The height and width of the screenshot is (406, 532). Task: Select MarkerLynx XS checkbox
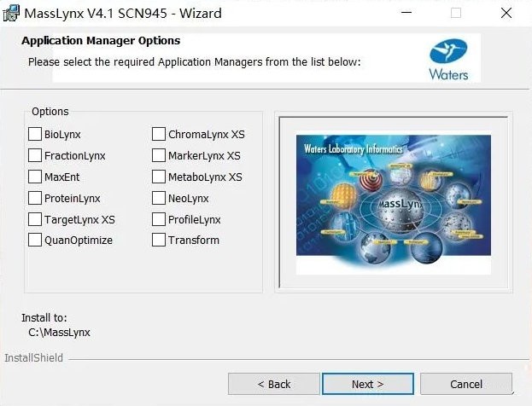pos(159,155)
